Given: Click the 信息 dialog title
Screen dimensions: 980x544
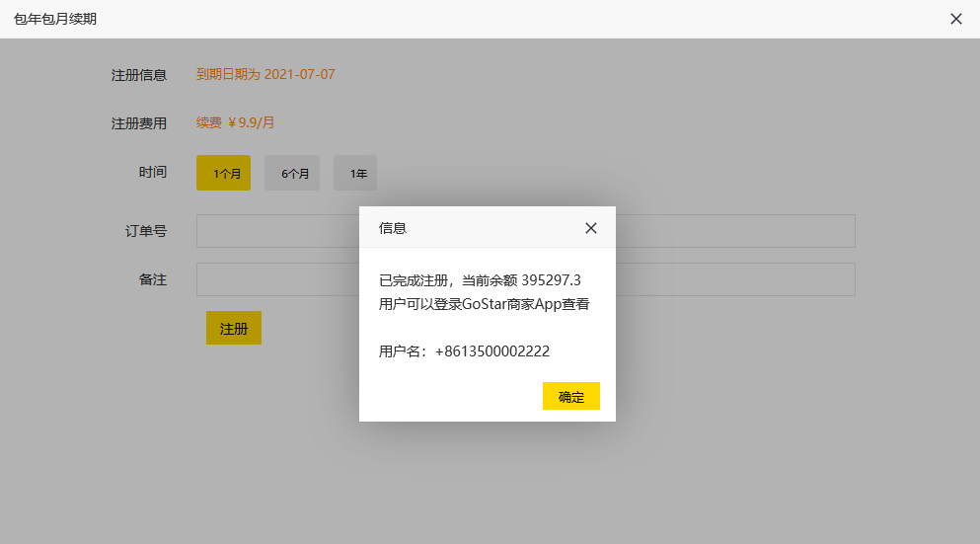Looking at the screenshot, I should pyautogui.click(x=393, y=228).
